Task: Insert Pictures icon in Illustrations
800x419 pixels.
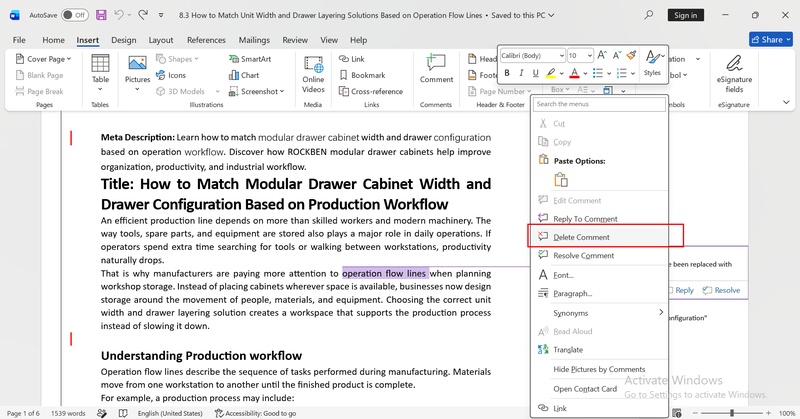Action: 137,63
